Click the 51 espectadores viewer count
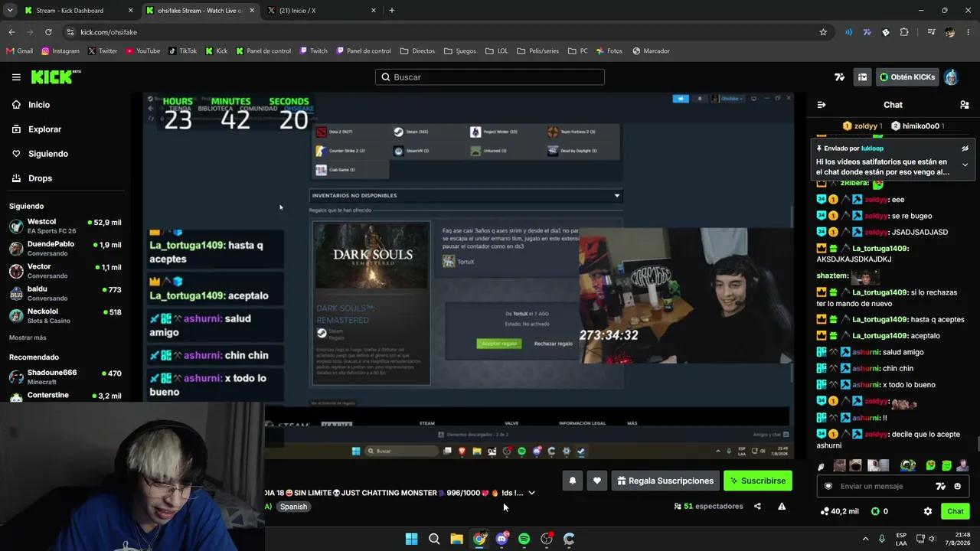980x551 pixels. 708,506
